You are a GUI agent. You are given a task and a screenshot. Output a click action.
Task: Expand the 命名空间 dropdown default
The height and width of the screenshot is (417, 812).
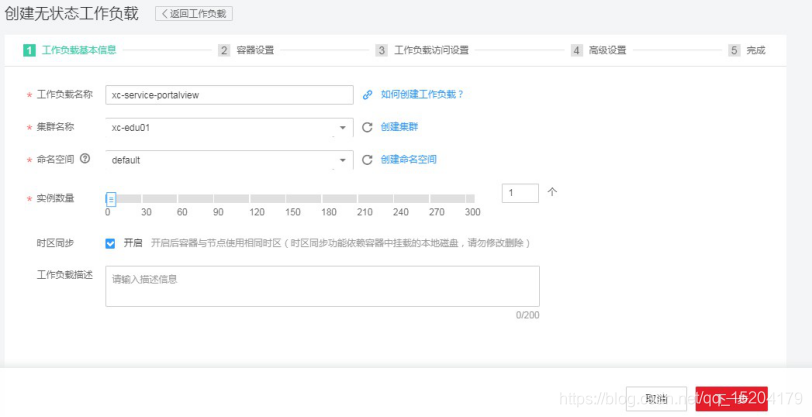(x=229, y=160)
